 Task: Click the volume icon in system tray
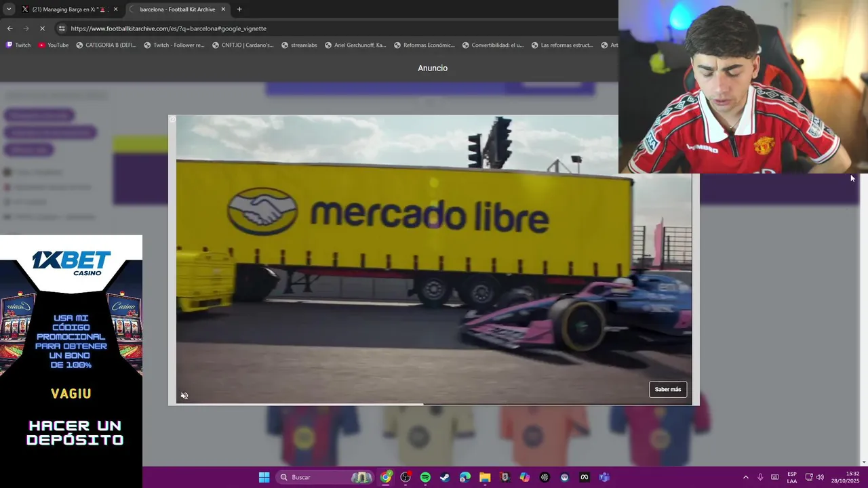pyautogui.click(x=820, y=477)
